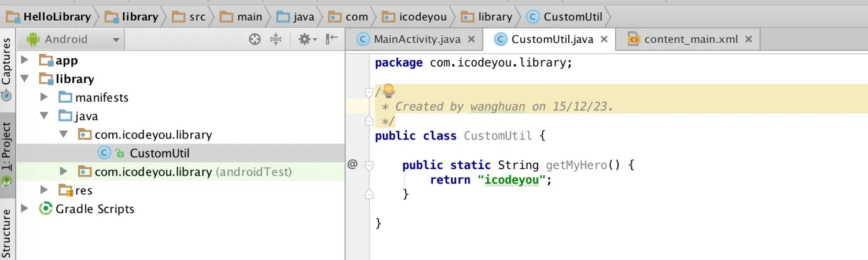
Task: Click the collapse all icon in Project toolbar
Action: coord(277,39)
